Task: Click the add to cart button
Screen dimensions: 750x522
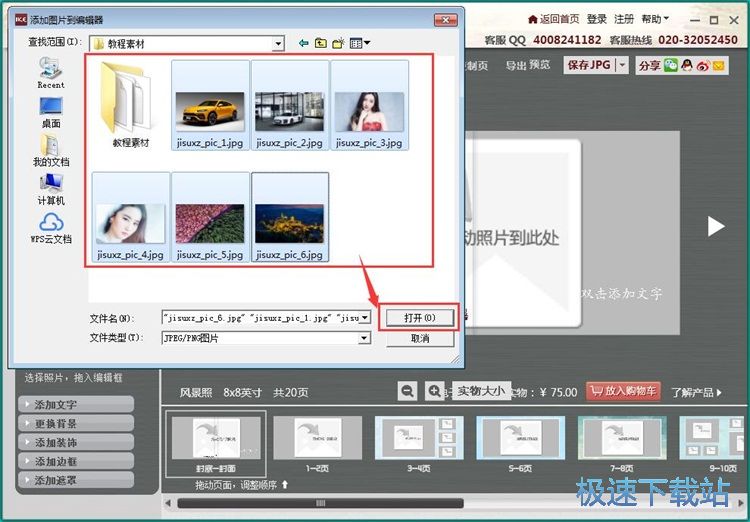Action: [624, 391]
